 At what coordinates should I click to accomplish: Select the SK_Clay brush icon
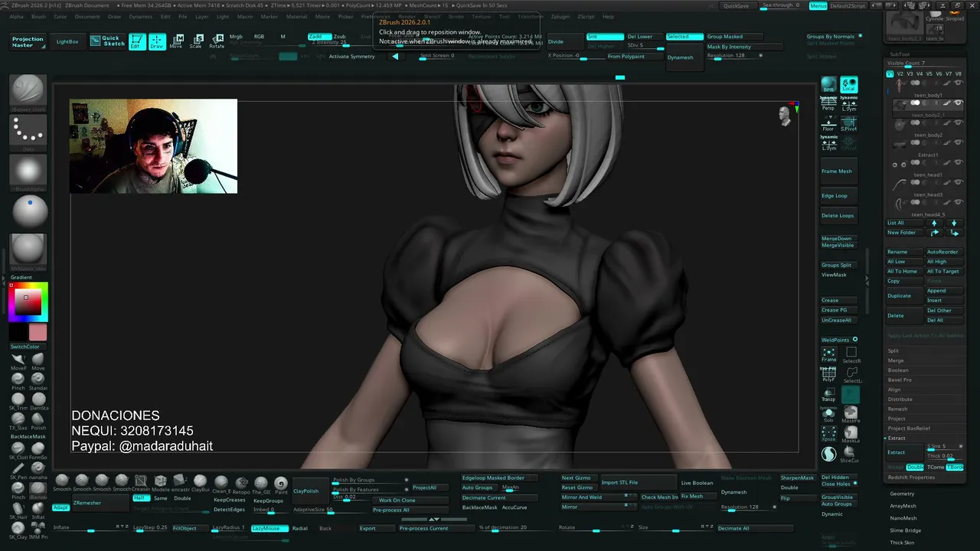click(x=18, y=530)
